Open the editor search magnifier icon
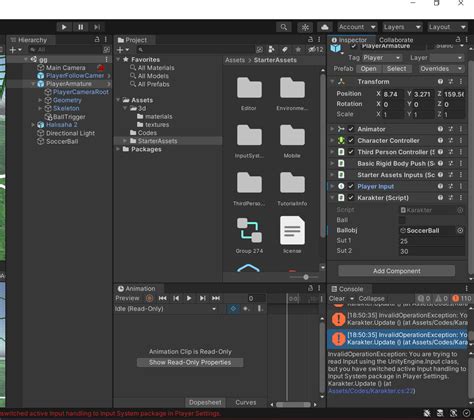The width and height of the screenshot is (474, 420). click(x=284, y=27)
